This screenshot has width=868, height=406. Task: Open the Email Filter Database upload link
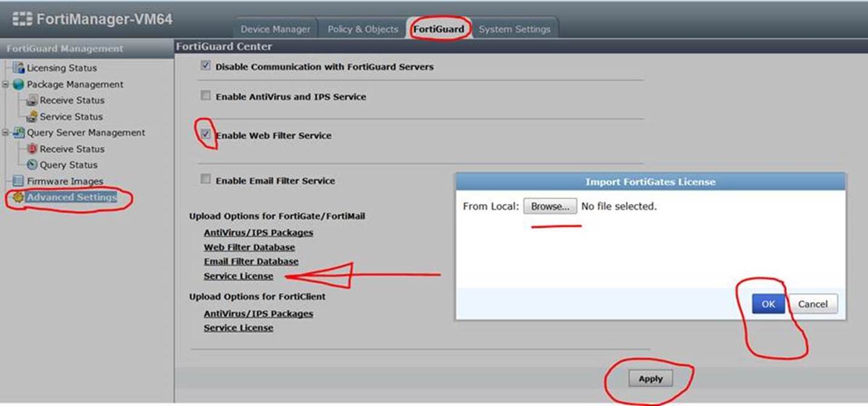(251, 261)
